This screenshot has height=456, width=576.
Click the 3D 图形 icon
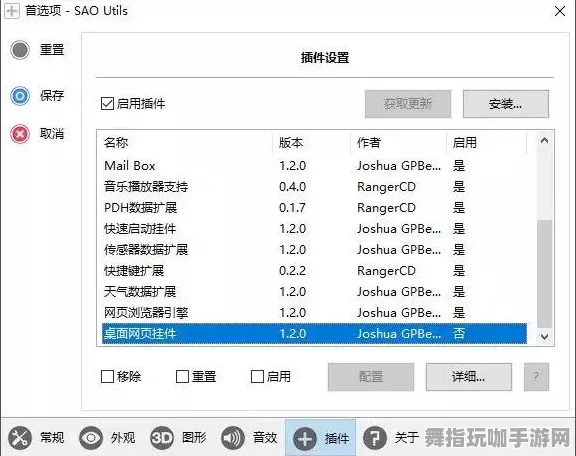[x=162, y=438]
